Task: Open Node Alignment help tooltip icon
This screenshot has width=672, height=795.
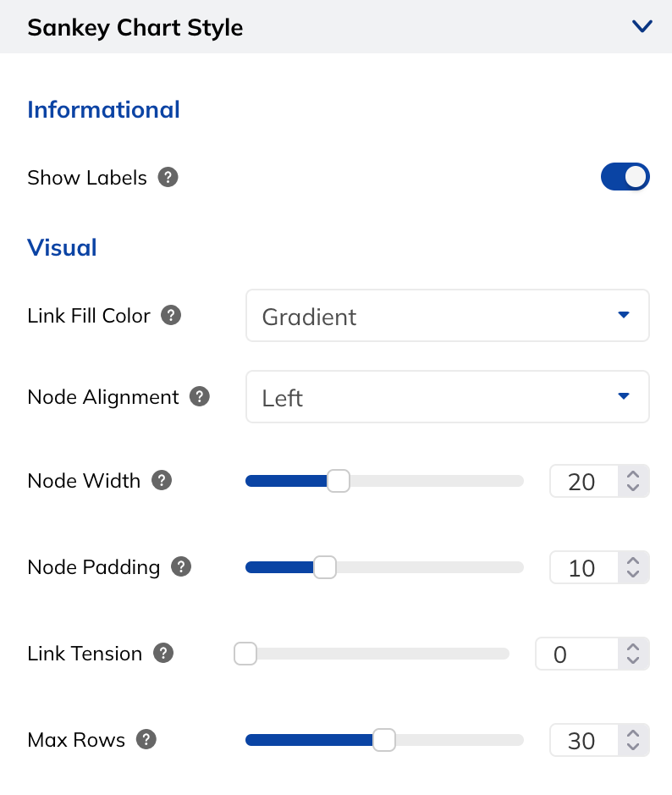Action: coord(200,396)
